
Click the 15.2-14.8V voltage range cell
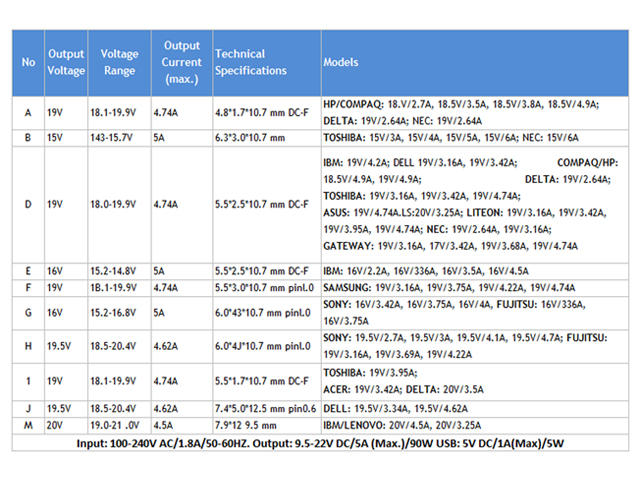112,270
